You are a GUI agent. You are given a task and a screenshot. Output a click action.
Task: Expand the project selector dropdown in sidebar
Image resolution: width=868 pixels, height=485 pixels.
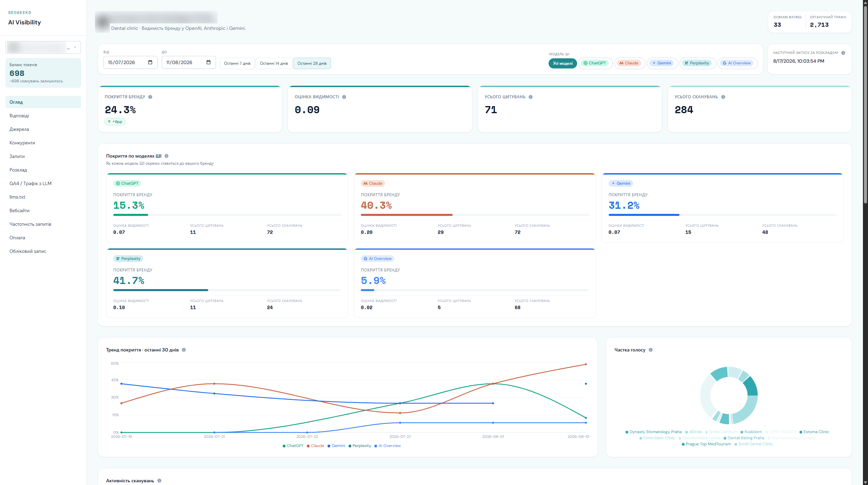tap(43, 47)
